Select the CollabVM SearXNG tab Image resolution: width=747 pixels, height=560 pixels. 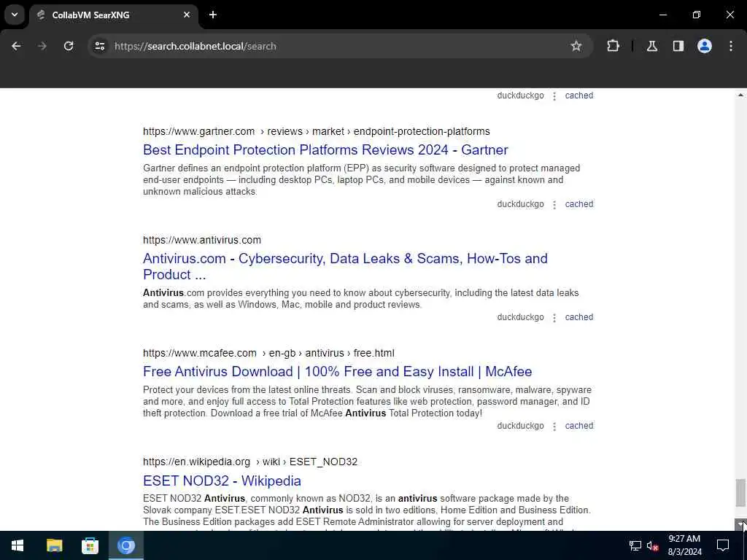coord(113,15)
